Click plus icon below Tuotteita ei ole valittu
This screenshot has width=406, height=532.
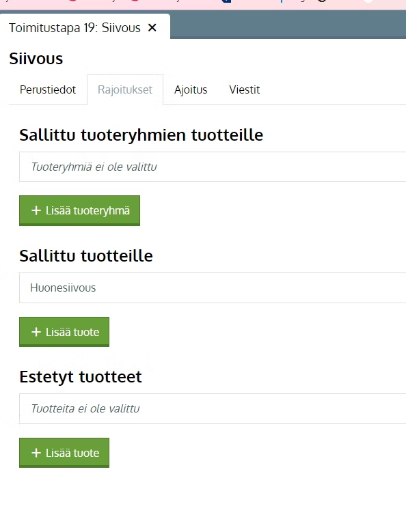click(x=36, y=453)
